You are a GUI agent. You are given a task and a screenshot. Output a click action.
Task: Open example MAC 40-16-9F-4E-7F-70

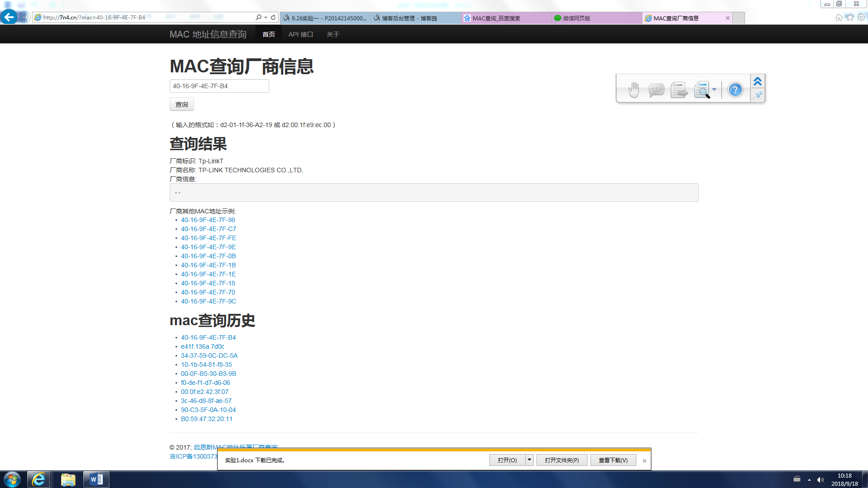(208, 293)
